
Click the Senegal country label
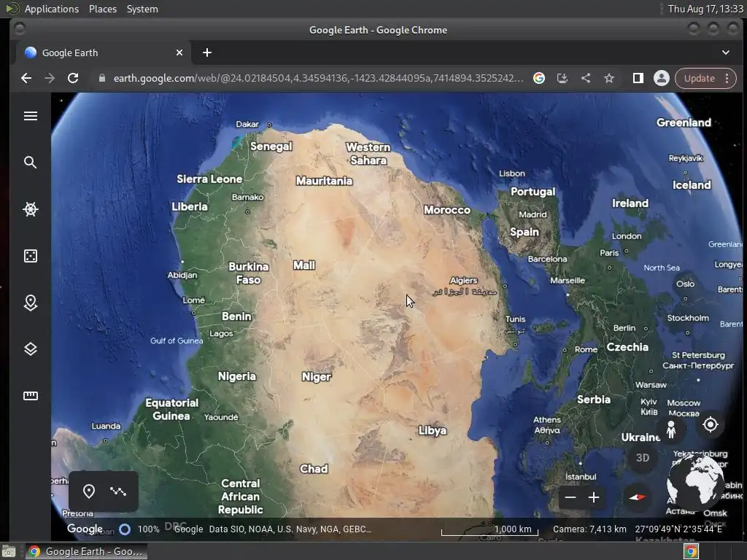pos(271,146)
